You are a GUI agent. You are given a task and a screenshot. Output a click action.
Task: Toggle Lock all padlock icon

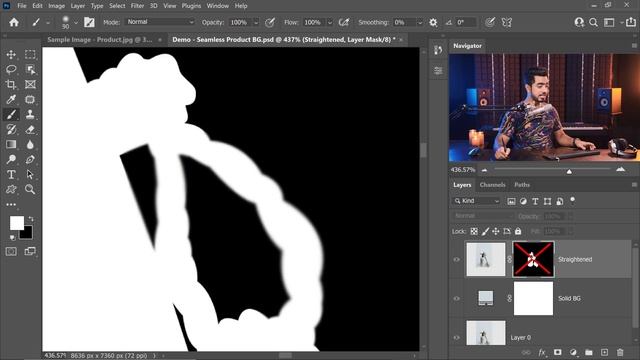(518, 231)
